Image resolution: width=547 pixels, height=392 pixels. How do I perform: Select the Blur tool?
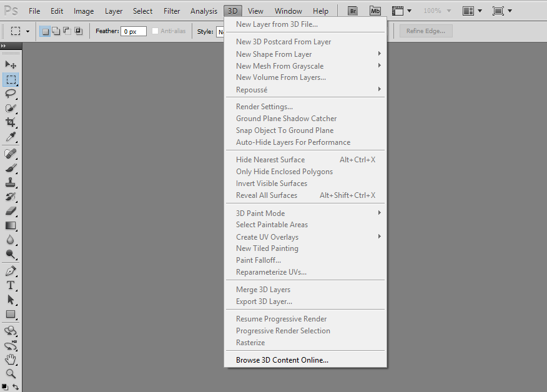pos(11,240)
